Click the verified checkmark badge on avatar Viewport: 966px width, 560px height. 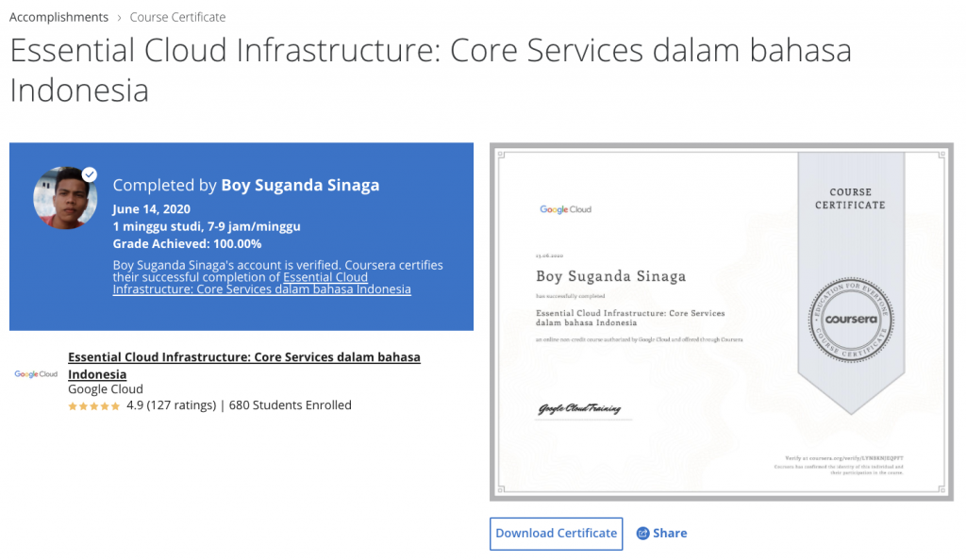[x=90, y=174]
